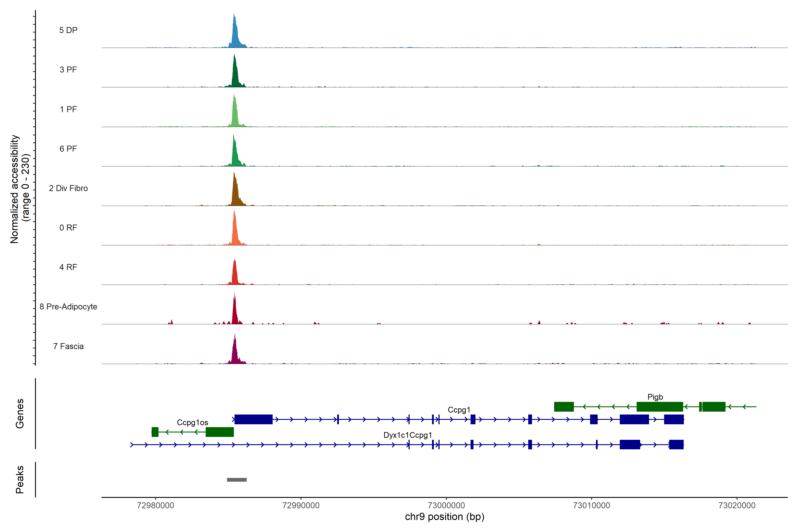Click the 6 PF track label
This screenshot has width=798, height=532.
(68, 149)
